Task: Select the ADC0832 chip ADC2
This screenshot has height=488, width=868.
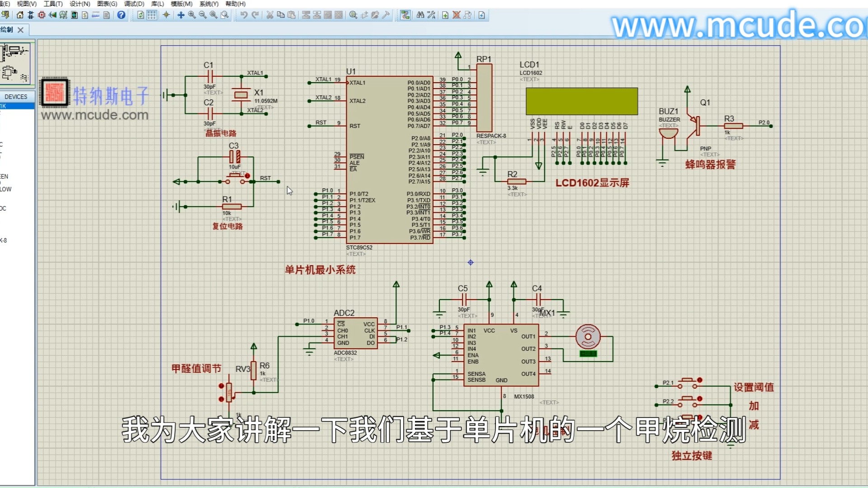Action: (x=355, y=333)
